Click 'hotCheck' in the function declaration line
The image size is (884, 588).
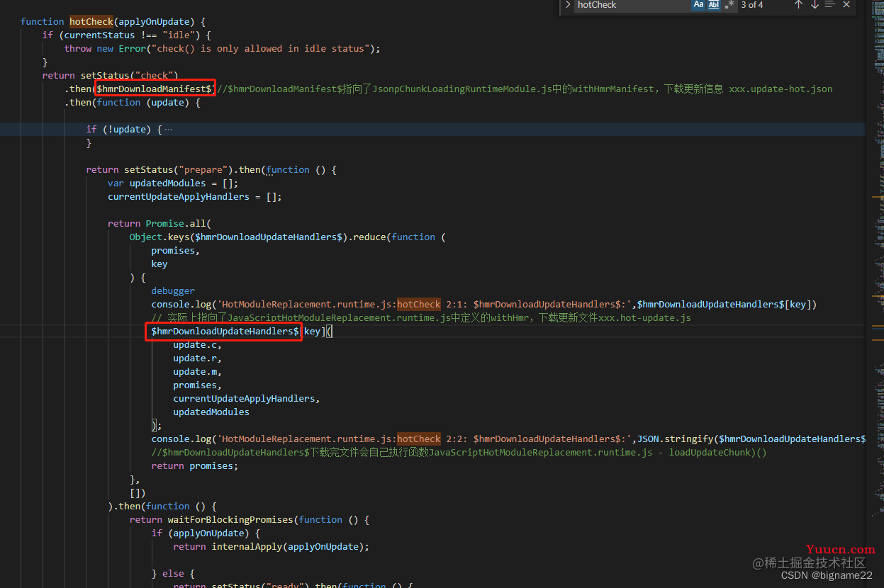pyautogui.click(x=91, y=22)
